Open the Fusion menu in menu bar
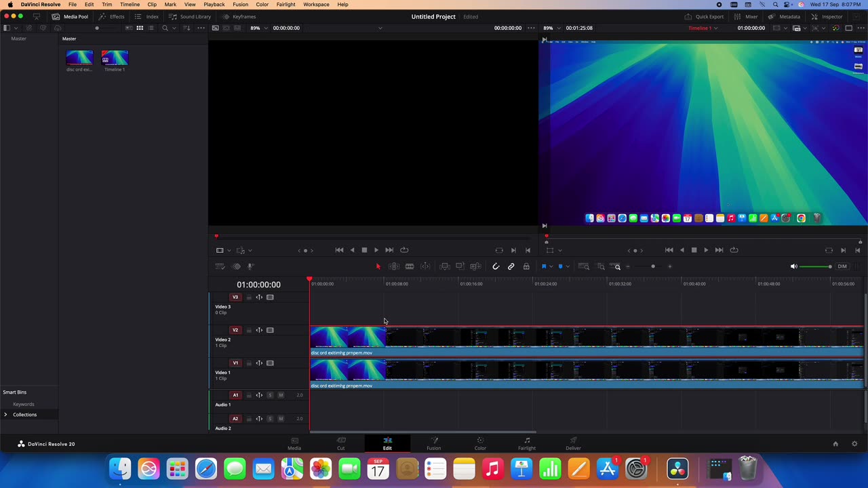The image size is (868, 488). (240, 5)
